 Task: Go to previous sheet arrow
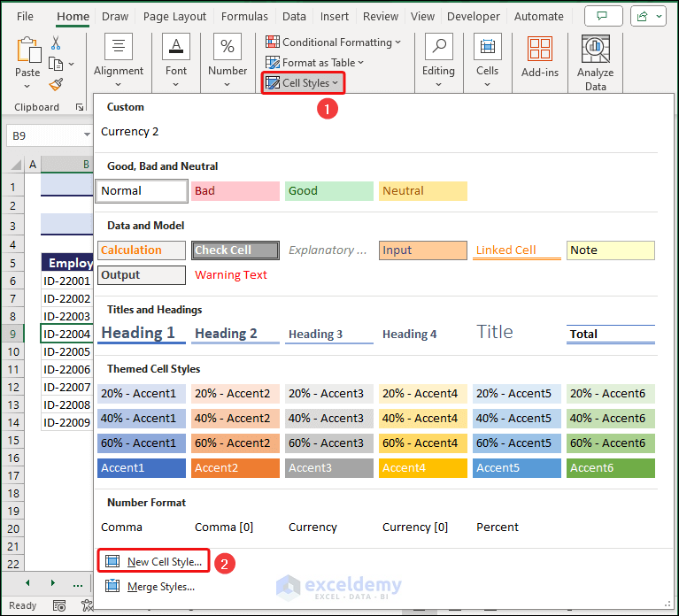[27, 583]
